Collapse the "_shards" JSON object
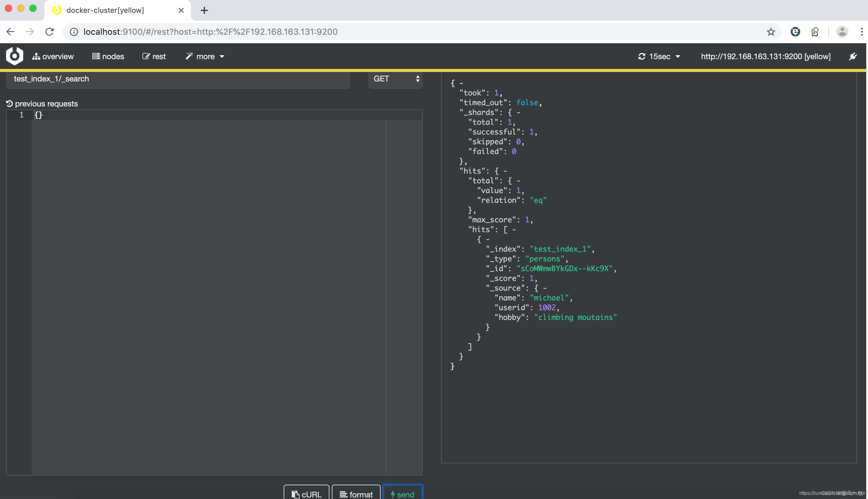Viewport: 868px width, 499px height. click(518, 113)
